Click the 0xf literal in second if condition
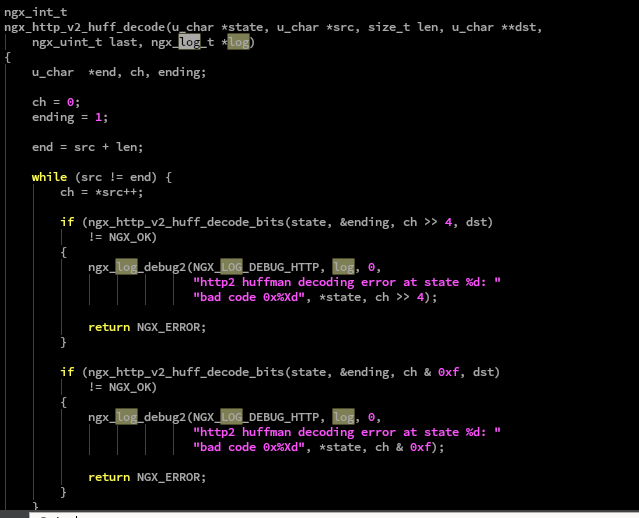The height and width of the screenshot is (518, 639). [448, 372]
